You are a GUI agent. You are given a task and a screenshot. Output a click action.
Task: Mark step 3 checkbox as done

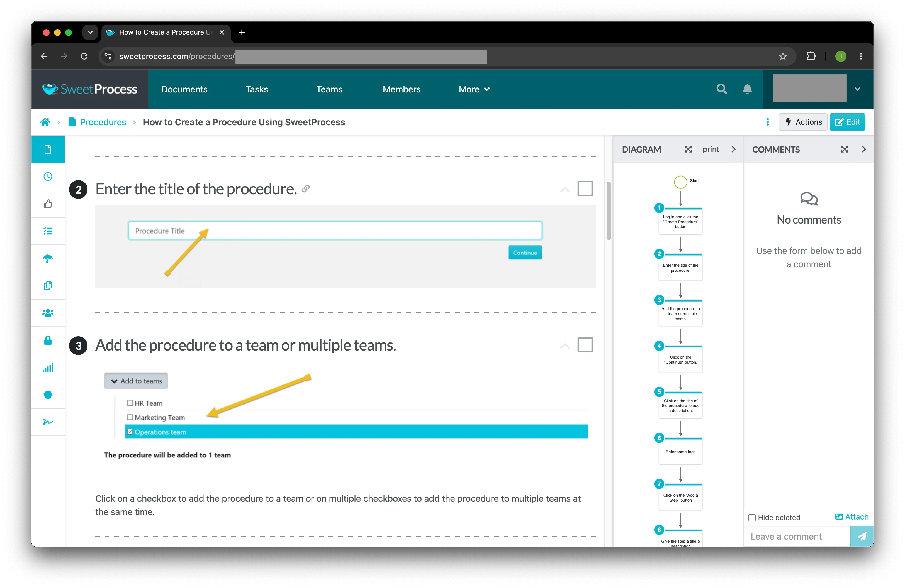click(585, 345)
